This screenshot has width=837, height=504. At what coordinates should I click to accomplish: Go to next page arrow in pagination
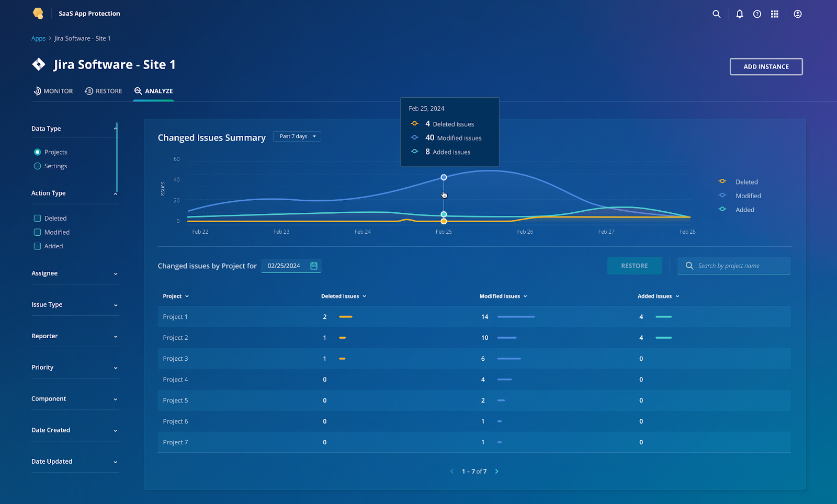pyautogui.click(x=496, y=472)
